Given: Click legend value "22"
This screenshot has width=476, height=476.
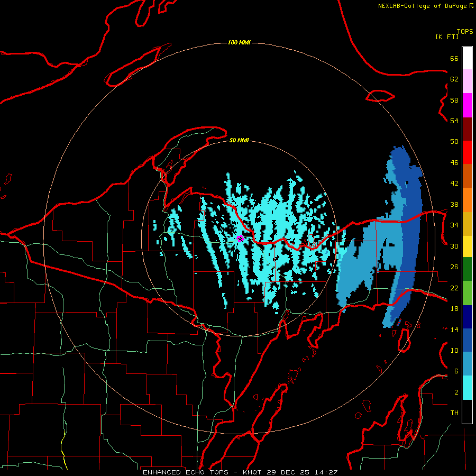Looking at the screenshot, I should click(x=454, y=288).
